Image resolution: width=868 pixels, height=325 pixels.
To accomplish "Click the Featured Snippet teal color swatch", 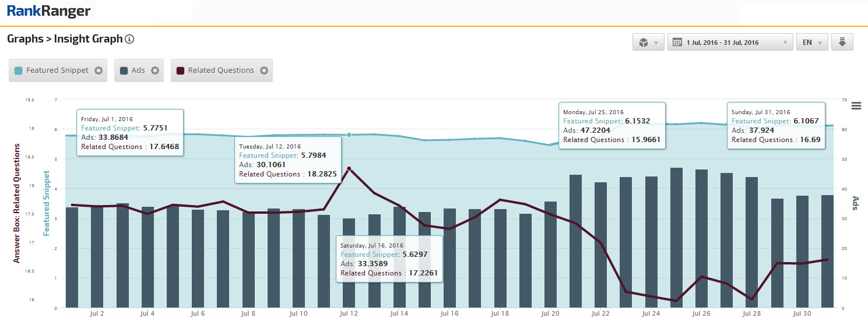I will tap(19, 70).
